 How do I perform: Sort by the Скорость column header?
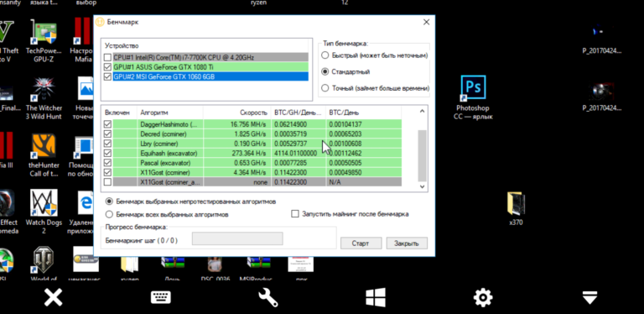237,113
